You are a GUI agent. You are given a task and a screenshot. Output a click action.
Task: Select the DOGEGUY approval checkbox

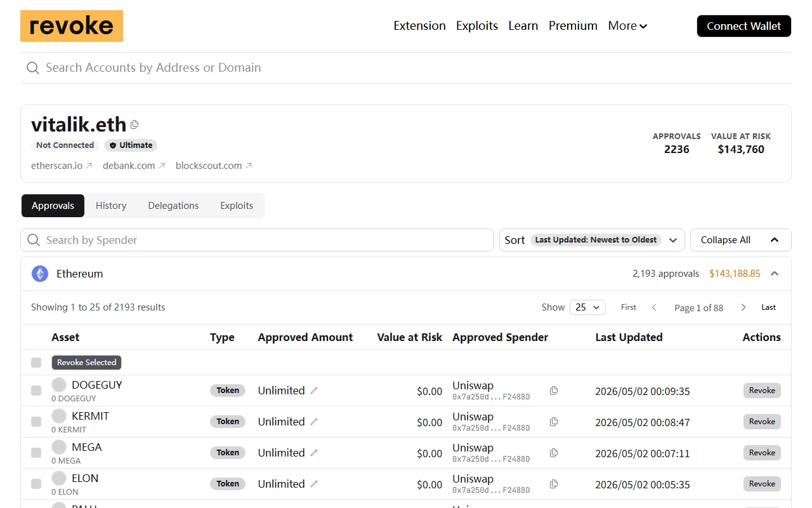(36, 391)
